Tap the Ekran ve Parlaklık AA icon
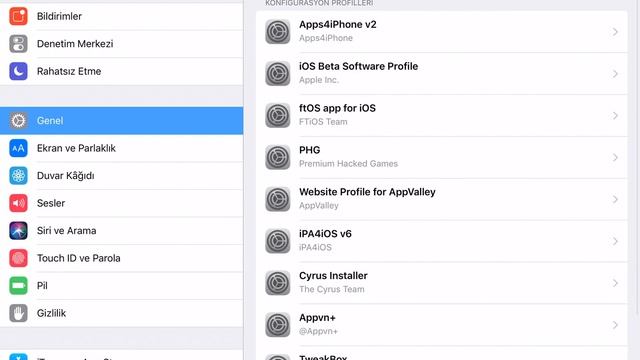The height and width of the screenshot is (360, 640). [x=18, y=148]
